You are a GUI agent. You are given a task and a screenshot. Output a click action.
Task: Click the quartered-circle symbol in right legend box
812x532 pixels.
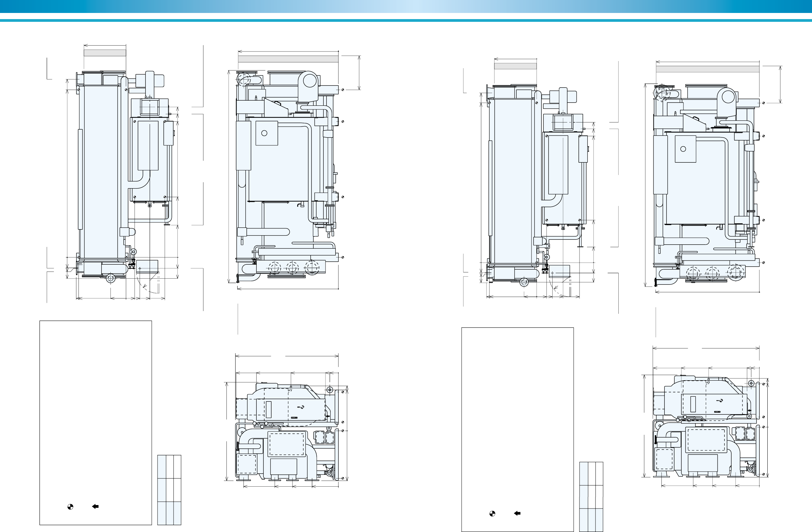492,514
